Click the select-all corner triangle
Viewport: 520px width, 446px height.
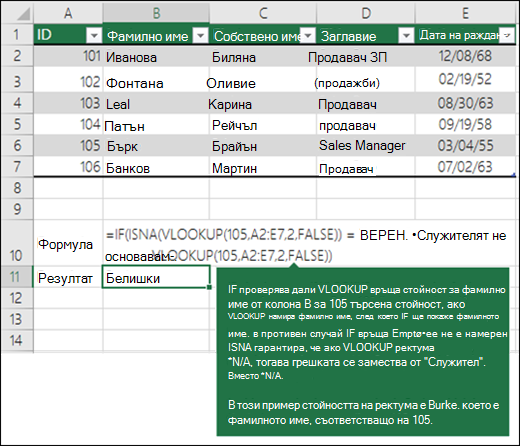click(x=23, y=14)
